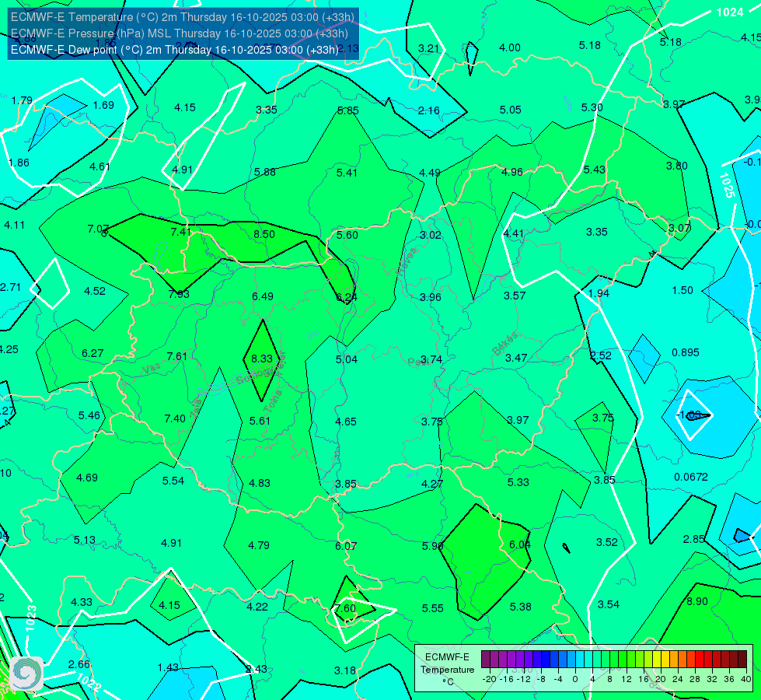
Task: Click the 6.07 temperature value
Action: coord(346,546)
